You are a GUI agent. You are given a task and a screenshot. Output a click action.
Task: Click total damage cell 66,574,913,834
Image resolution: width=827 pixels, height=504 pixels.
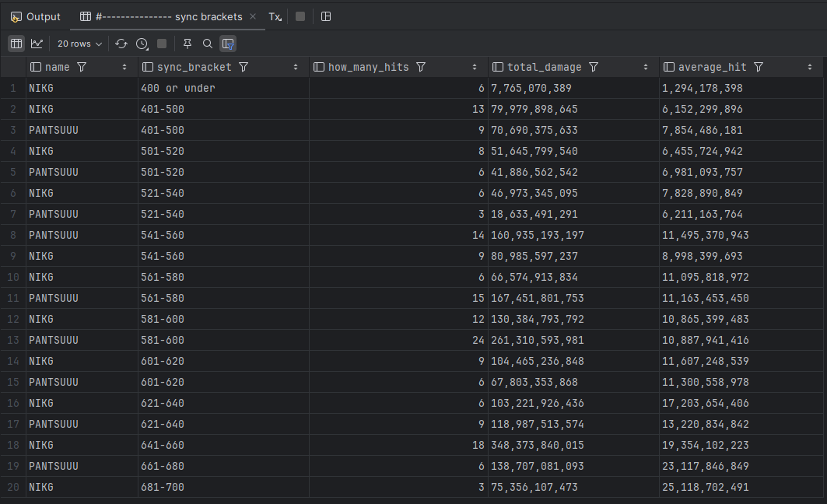click(573, 278)
